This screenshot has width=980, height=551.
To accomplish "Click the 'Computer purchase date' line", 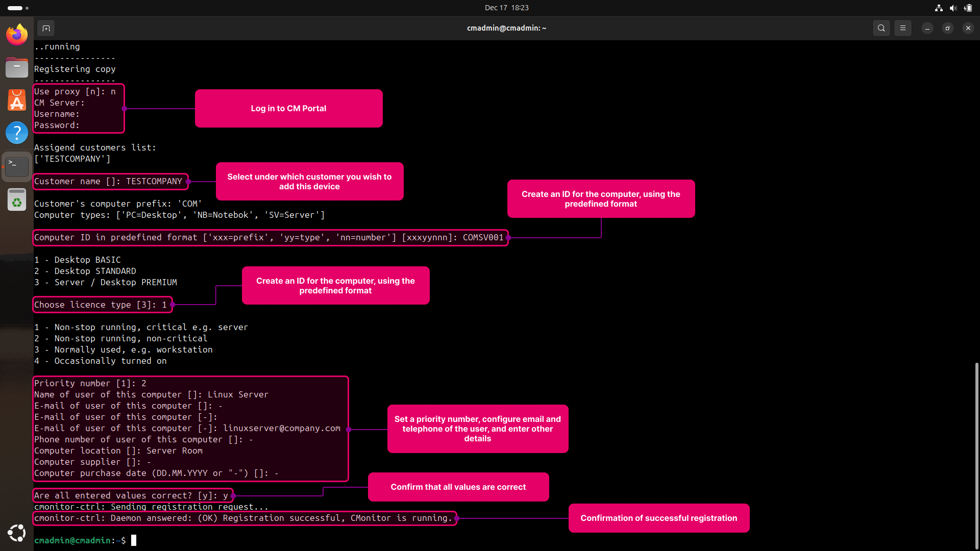I will pos(157,473).
